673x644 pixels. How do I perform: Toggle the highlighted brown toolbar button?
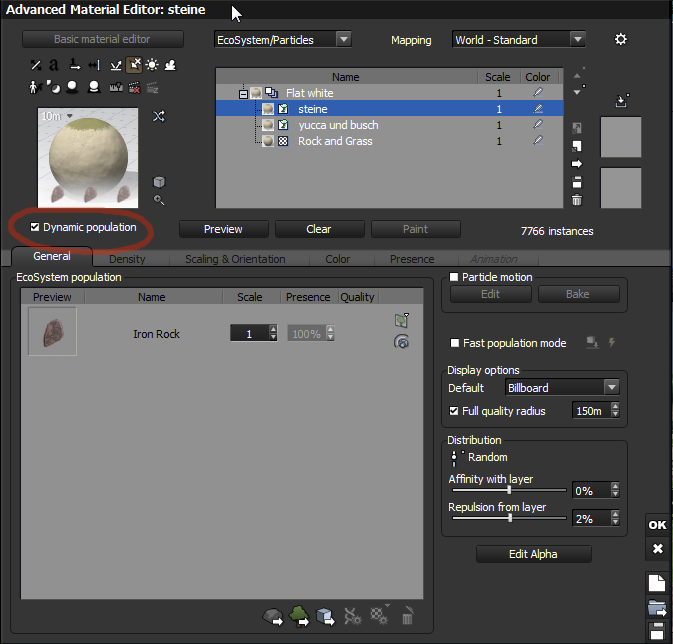click(134, 65)
